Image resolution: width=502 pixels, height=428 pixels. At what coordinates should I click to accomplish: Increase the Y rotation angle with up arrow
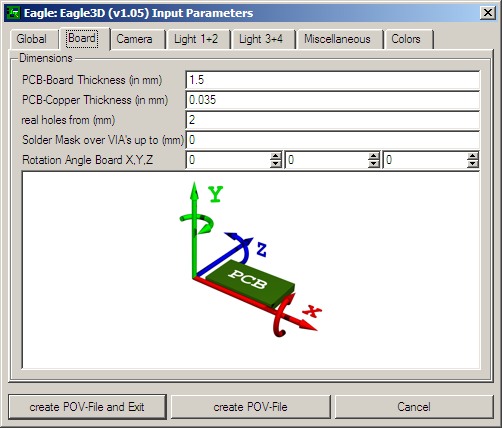(374, 156)
